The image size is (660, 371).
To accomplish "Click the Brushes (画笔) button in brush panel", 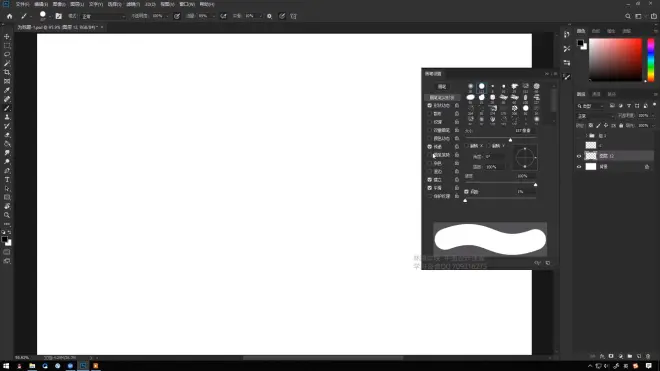I will tap(442, 86).
